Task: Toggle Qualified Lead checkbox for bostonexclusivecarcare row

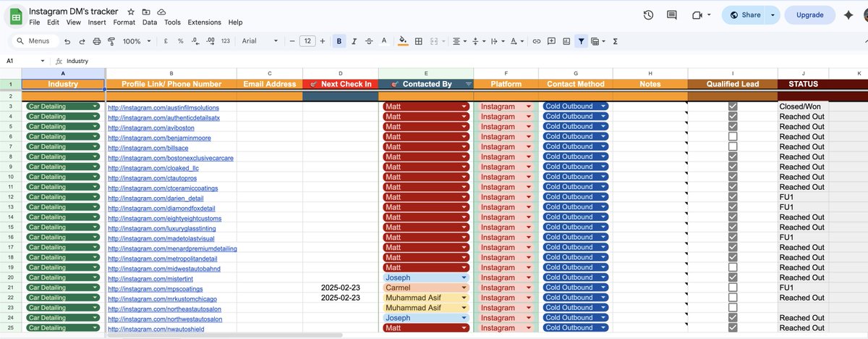Action: 733,156
